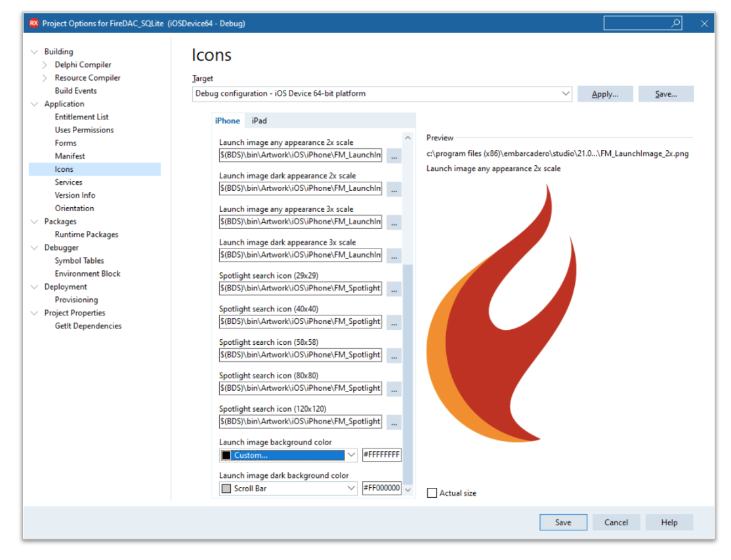Collapse the Project Properties node
This screenshot has height=560, width=731.
point(34,313)
